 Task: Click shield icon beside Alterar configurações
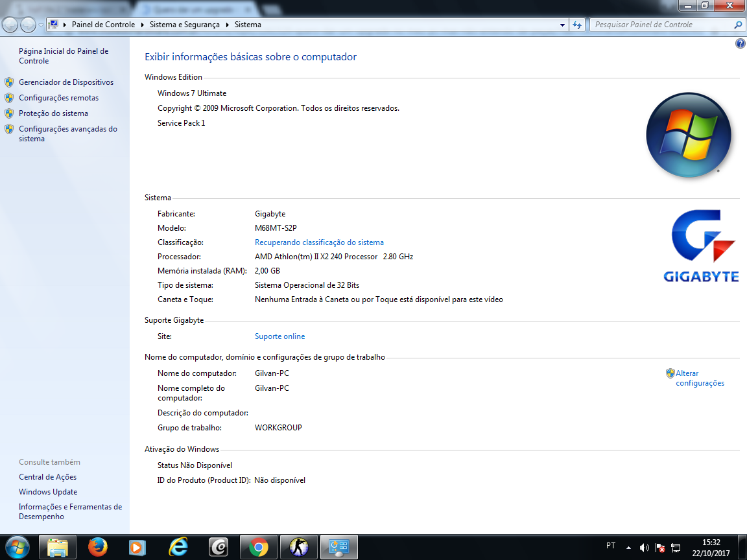click(670, 373)
